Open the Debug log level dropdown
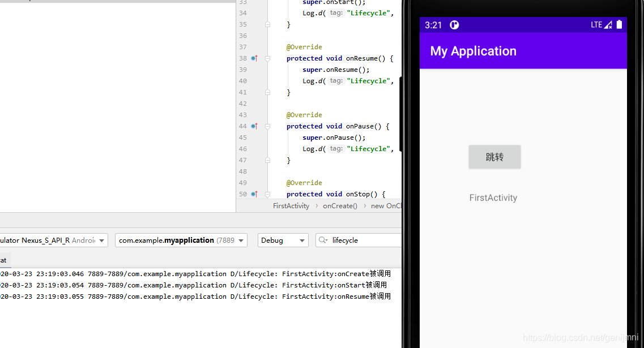The width and height of the screenshot is (644, 348). 283,240
